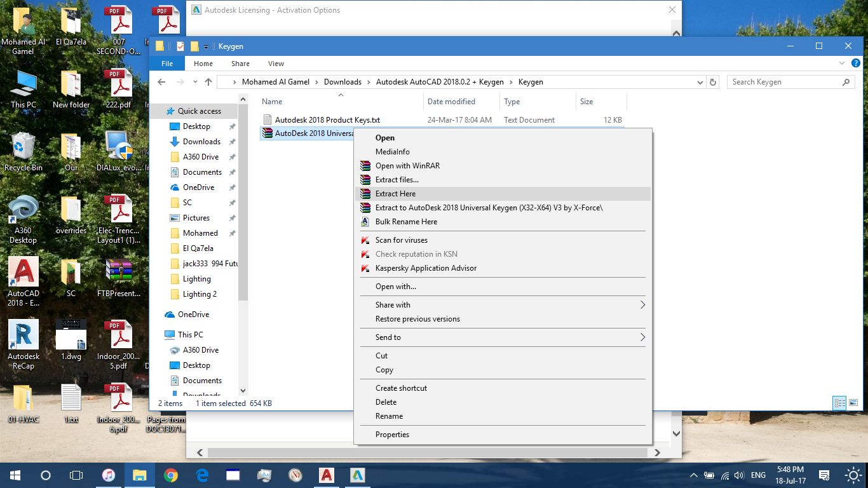Viewport: 868px width, 488px height.
Task: Switch to large thumbnails view toggle
Action: tap(853, 403)
